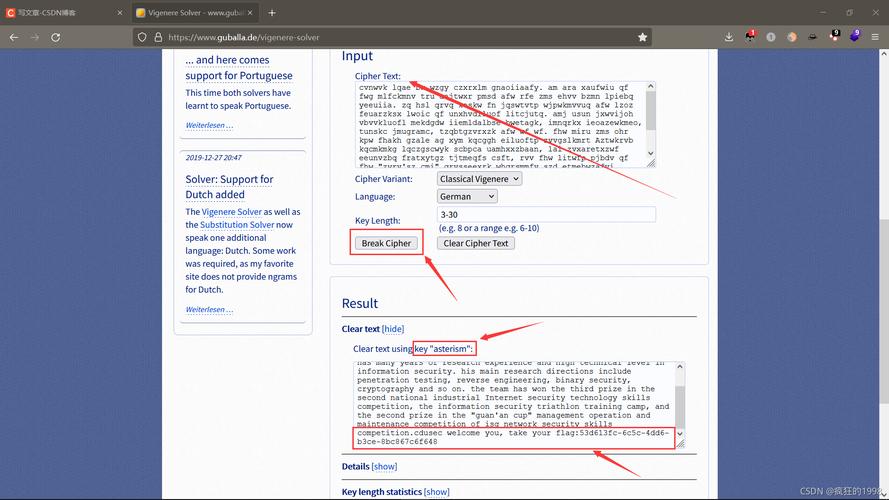Open the Language dropdown set to German
Screen dimensions: 889x500
tap(467, 196)
